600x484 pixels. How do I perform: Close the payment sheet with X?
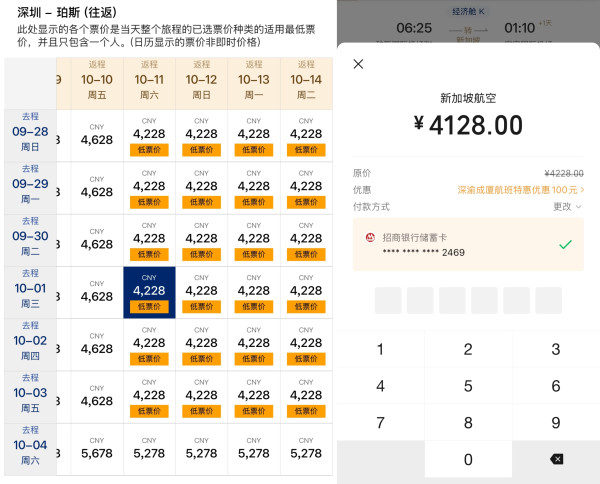pos(358,64)
